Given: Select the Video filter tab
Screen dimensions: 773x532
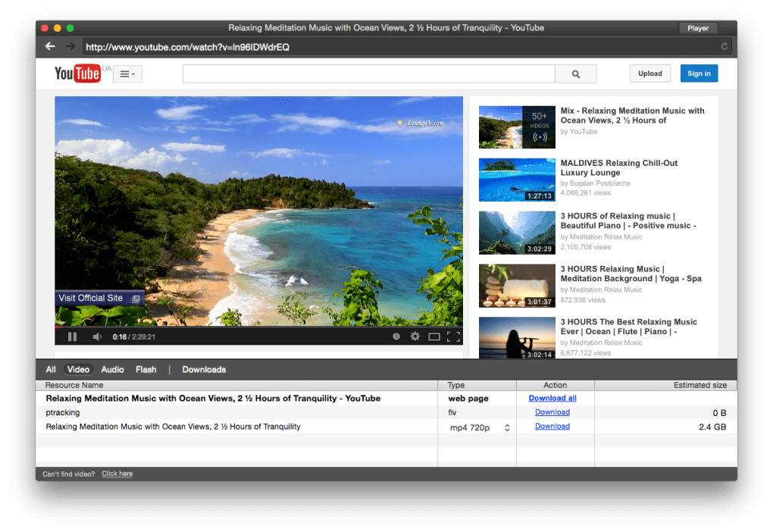Looking at the screenshot, I should (78, 369).
